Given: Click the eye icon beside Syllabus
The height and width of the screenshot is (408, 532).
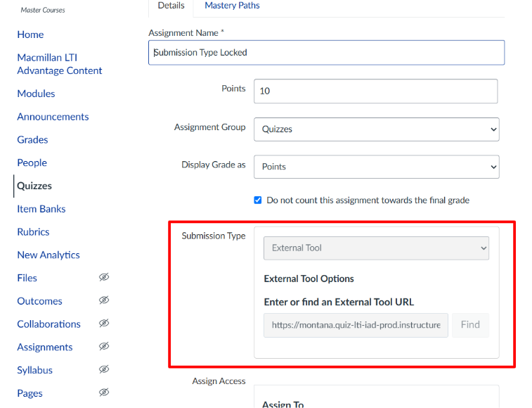Looking at the screenshot, I should (104, 370).
